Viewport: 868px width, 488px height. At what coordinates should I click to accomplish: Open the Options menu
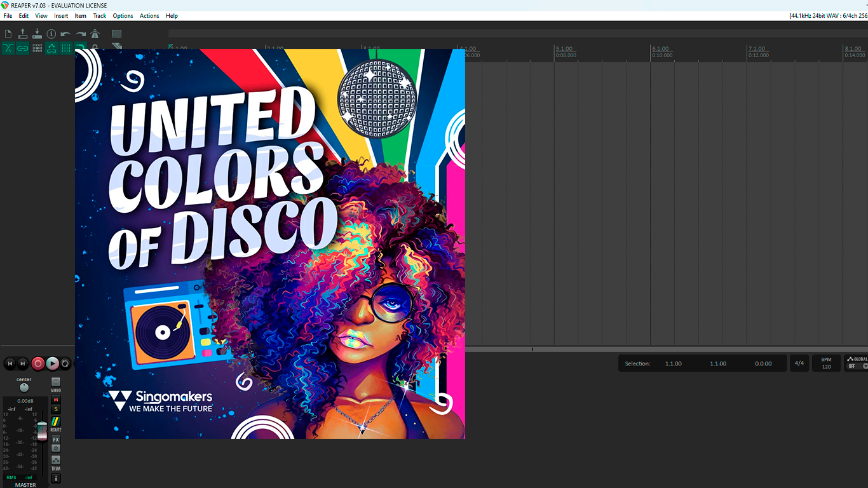[x=123, y=16]
